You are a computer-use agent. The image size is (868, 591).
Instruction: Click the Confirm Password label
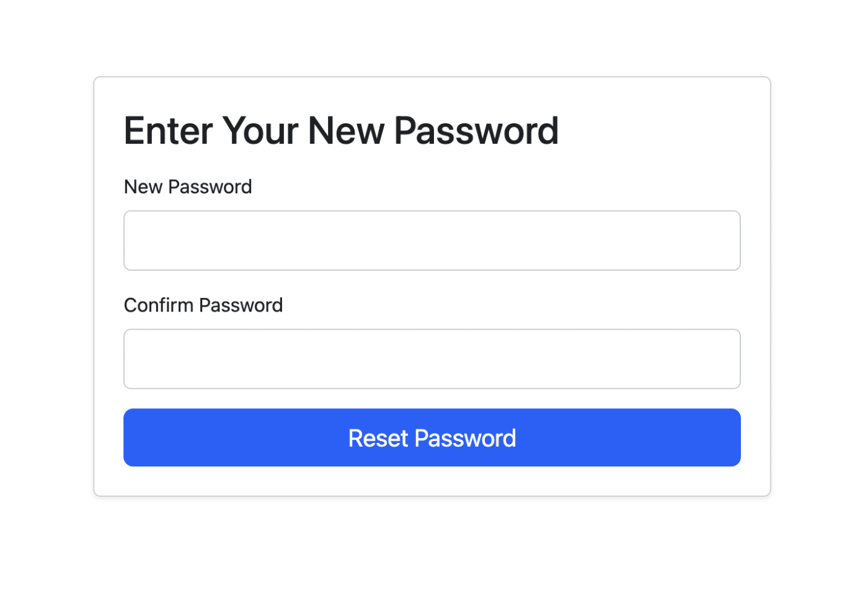coord(203,305)
